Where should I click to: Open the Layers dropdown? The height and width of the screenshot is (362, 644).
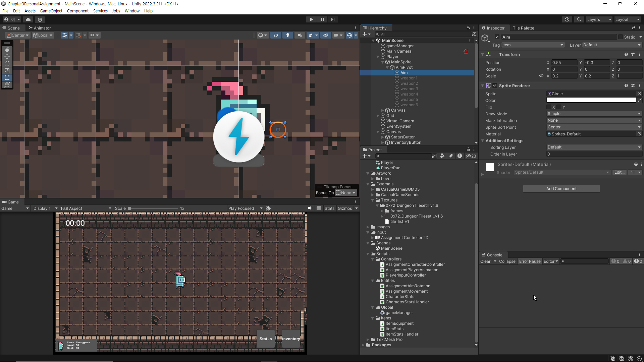599,19
